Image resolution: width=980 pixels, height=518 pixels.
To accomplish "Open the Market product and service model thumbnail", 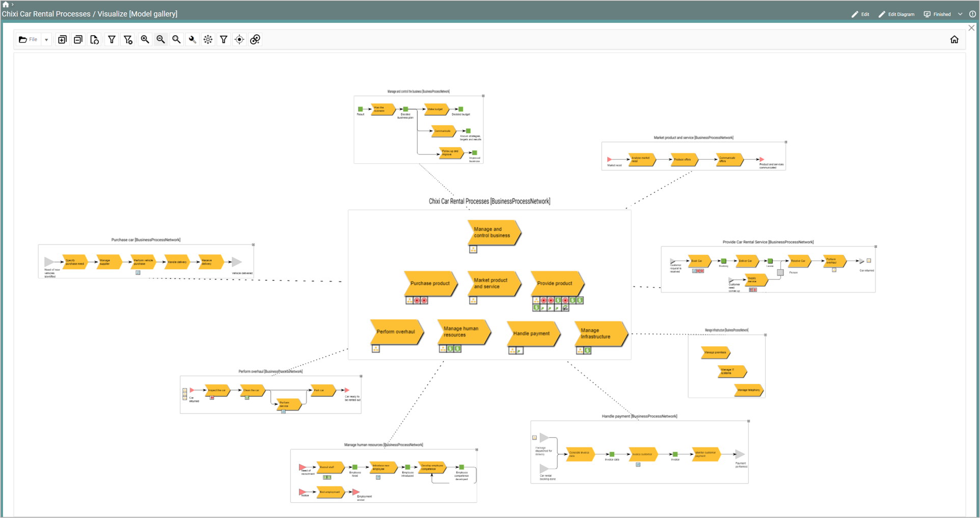I will (694, 156).
